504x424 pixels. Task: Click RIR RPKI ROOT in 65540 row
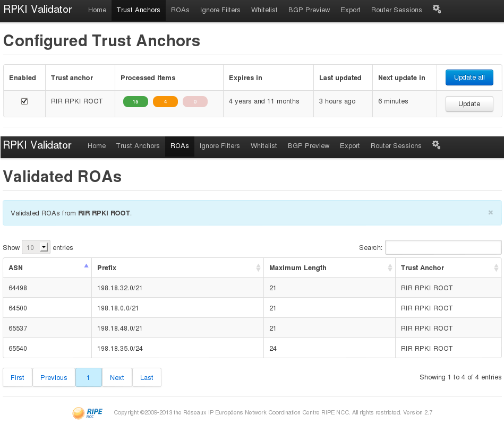click(426, 348)
